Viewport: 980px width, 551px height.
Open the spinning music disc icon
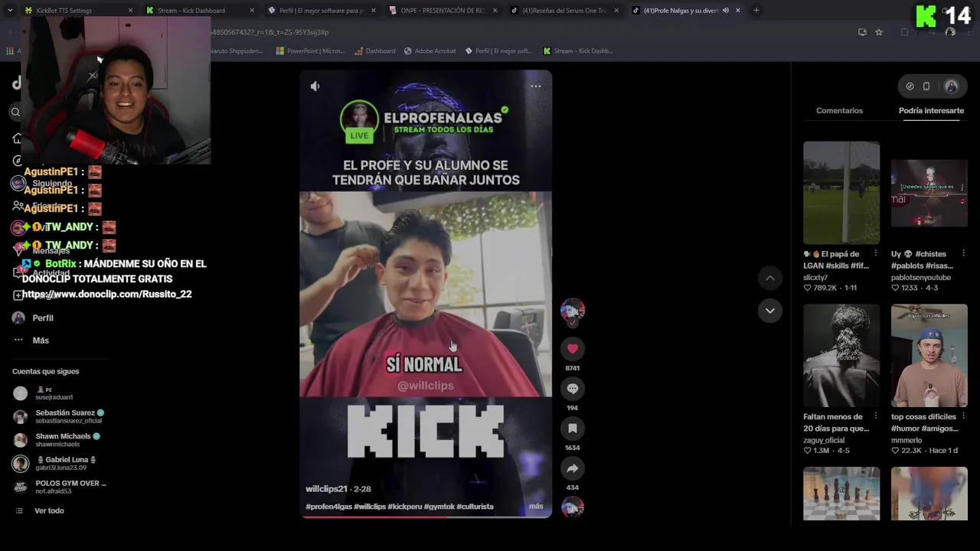click(x=572, y=507)
